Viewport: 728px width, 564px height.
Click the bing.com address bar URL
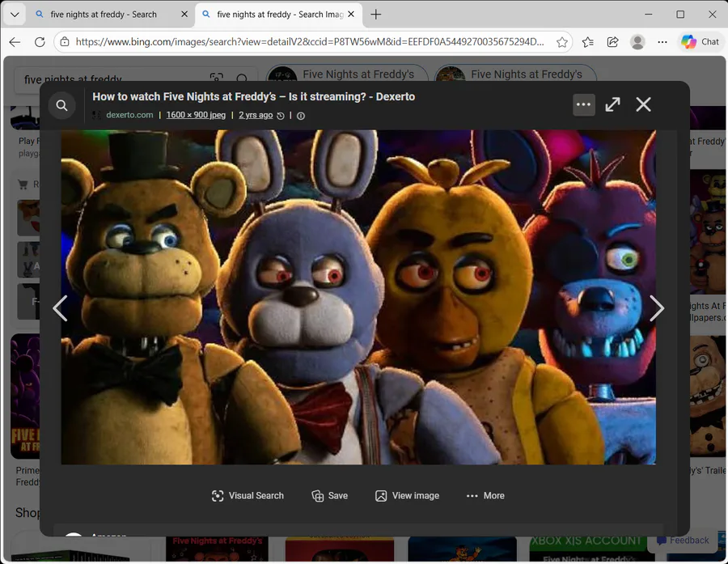pos(310,42)
